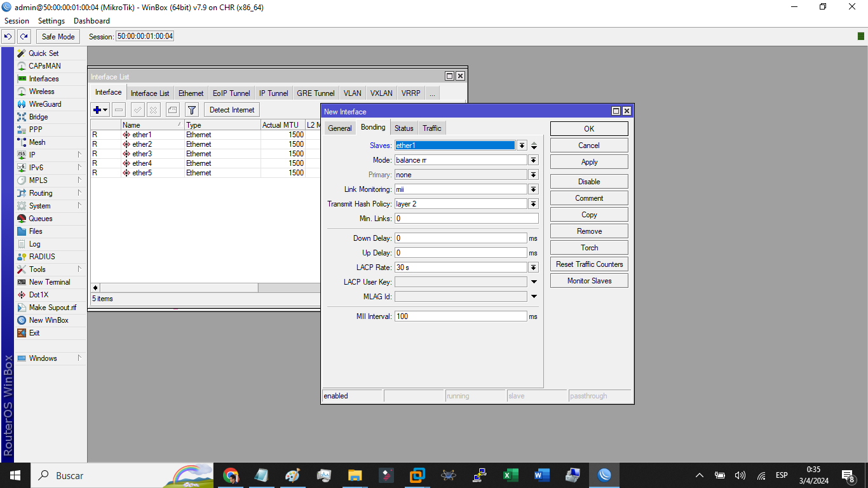Switch to the Traffic tab in New Interface
Screen dimensions: 868x488
pos(432,128)
